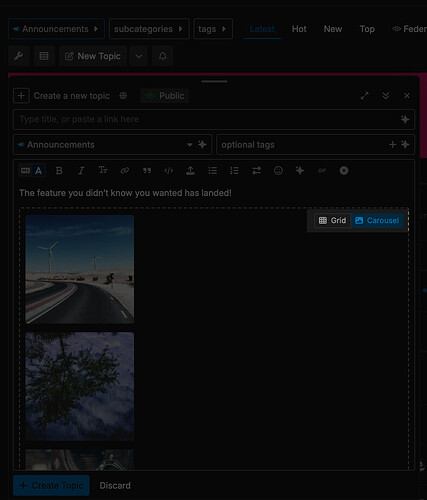Click the Create Topic button

pos(51,485)
